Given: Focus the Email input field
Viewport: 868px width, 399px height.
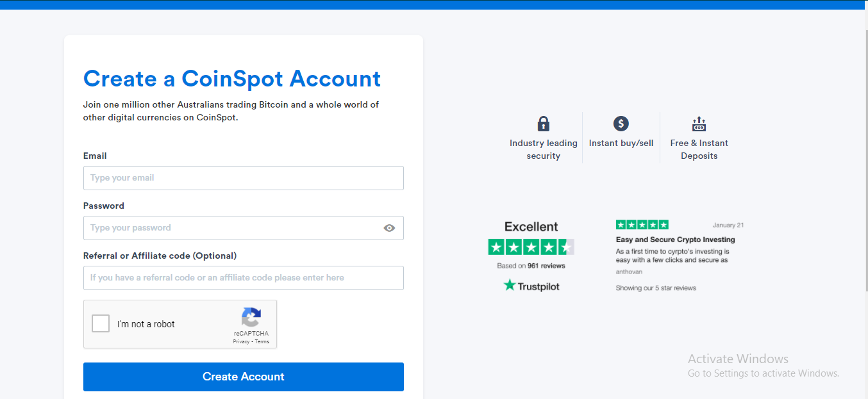Looking at the screenshot, I should point(244,178).
